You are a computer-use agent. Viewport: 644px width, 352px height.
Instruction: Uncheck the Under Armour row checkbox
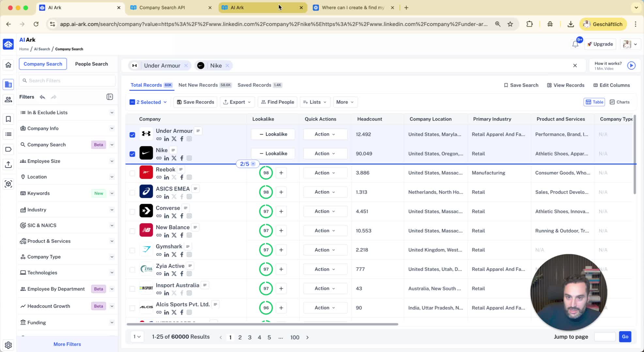point(132,135)
